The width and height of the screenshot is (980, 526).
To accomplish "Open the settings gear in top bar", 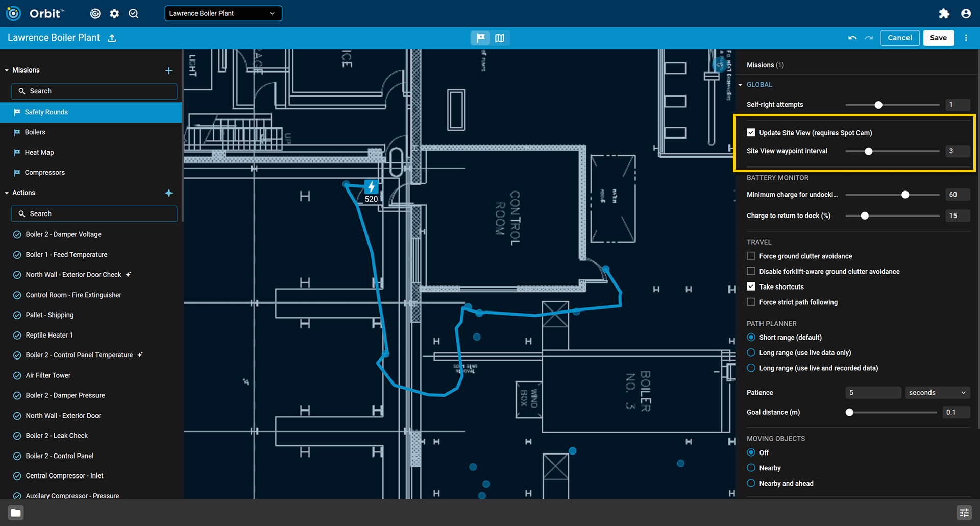I will click(x=114, y=14).
